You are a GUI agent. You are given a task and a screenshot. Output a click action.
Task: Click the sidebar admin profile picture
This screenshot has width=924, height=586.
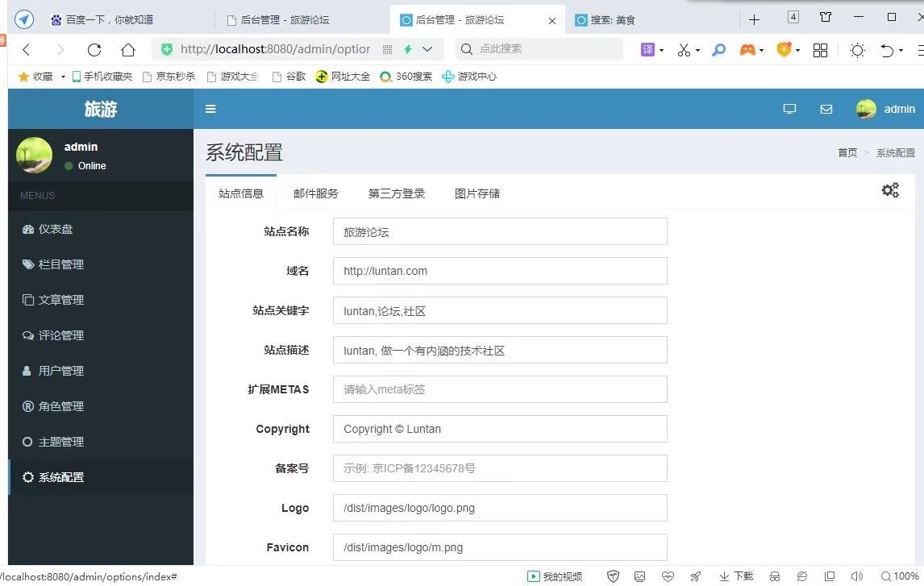click(x=34, y=155)
